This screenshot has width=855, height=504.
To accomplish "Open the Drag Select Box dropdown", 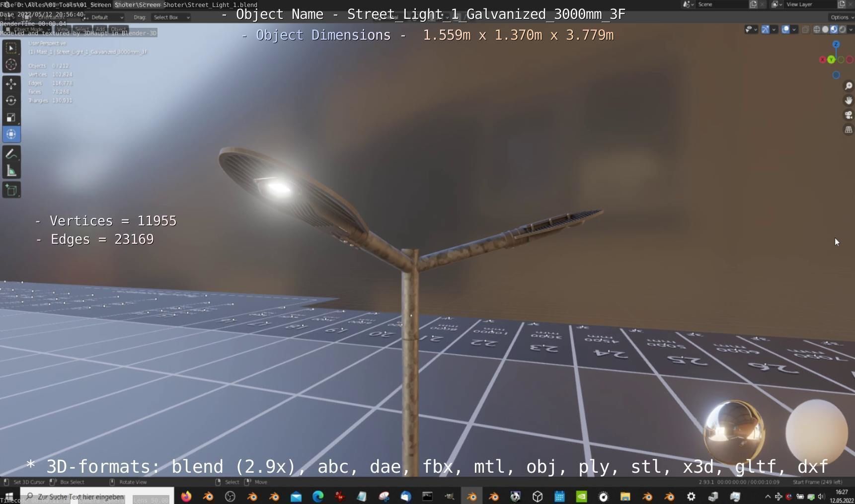I will tap(170, 17).
